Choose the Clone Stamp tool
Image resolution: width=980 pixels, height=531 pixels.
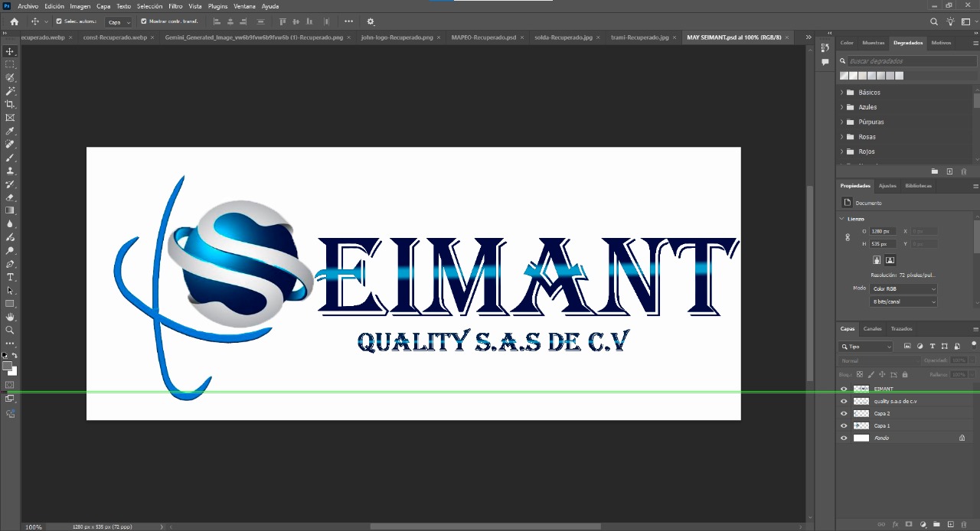point(10,171)
